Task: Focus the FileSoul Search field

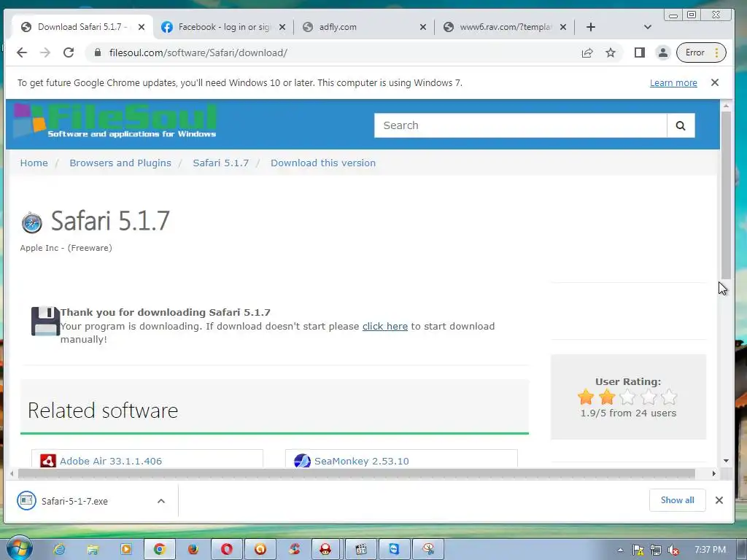Action: click(520, 125)
